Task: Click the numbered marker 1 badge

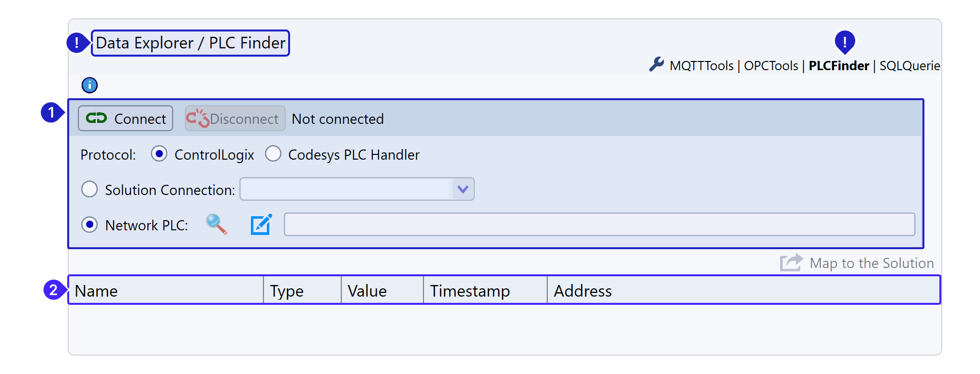Action: click(x=51, y=112)
